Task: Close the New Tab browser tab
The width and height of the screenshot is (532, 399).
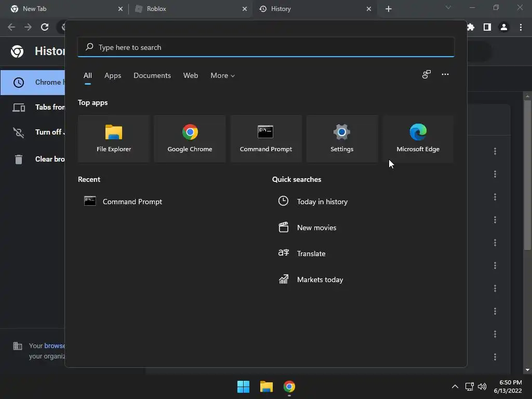Action: [121, 9]
